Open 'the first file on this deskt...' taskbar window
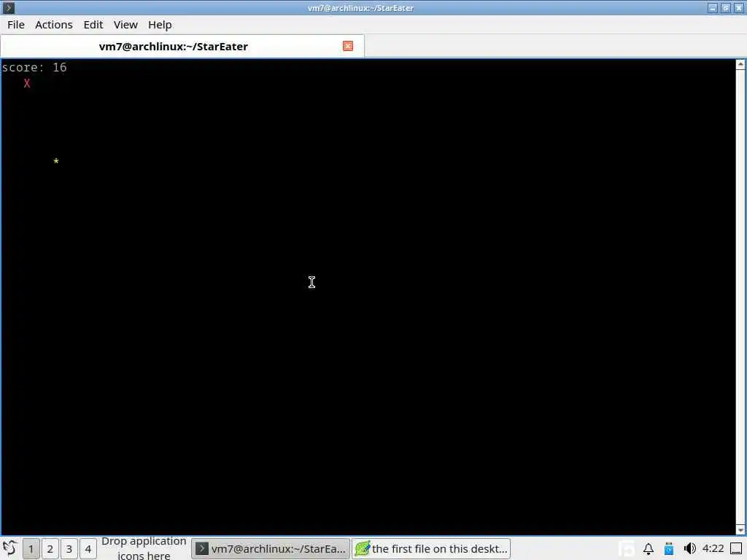747x560 pixels. (x=431, y=548)
